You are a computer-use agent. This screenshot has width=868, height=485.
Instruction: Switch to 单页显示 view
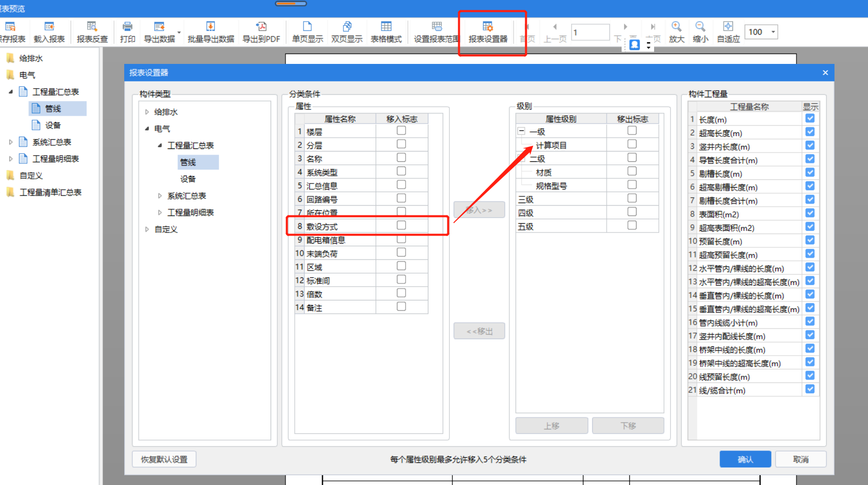(307, 32)
